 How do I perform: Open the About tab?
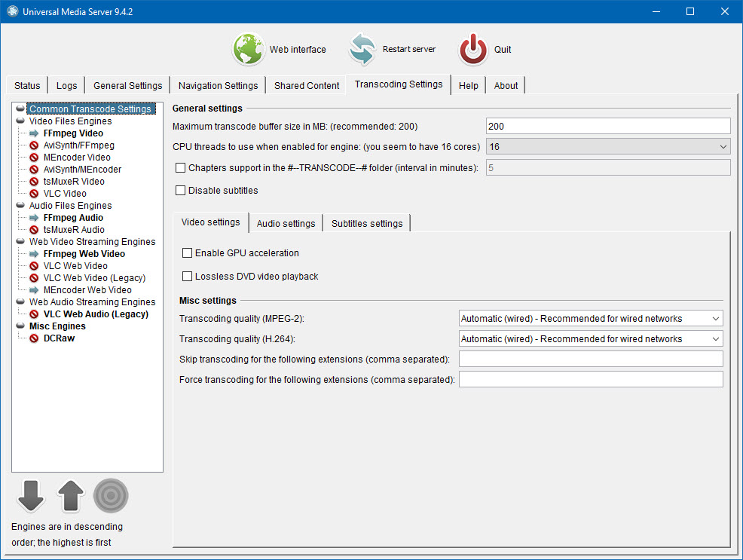tap(506, 85)
